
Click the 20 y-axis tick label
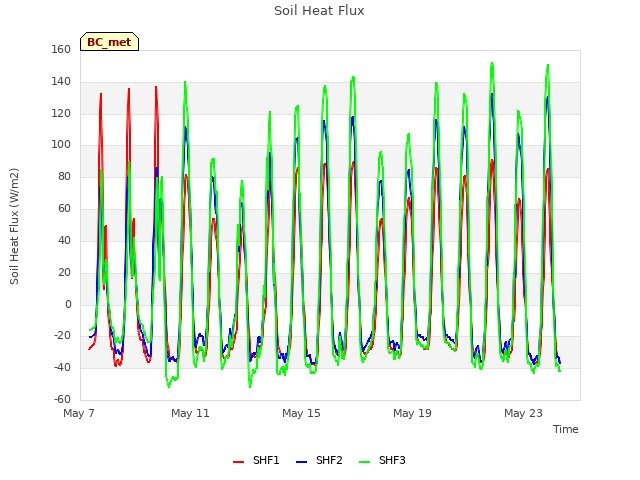click(64, 272)
